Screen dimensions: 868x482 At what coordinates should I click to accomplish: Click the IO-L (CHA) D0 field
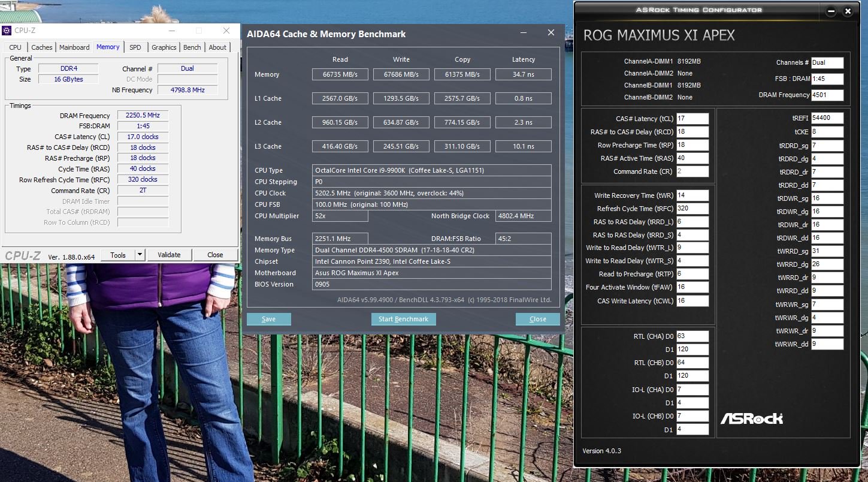[692, 390]
